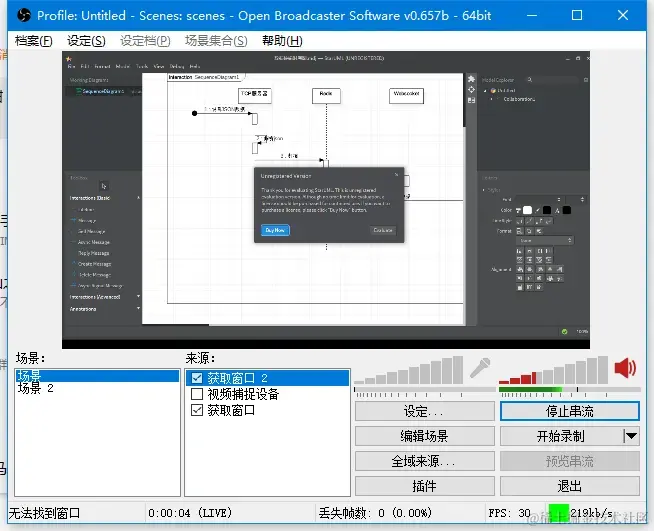654x531 pixels.
Task: Click the 设定... button
Action: pyautogui.click(x=425, y=411)
